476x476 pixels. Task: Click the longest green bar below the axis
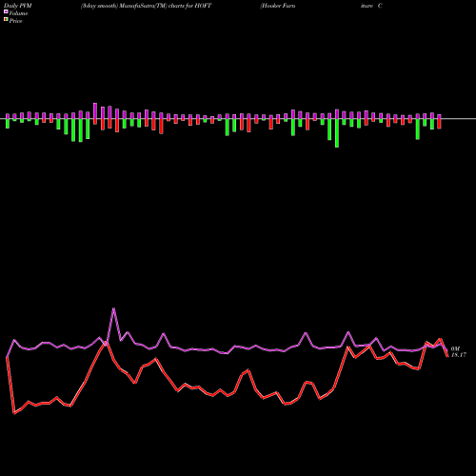coord(337,133)
